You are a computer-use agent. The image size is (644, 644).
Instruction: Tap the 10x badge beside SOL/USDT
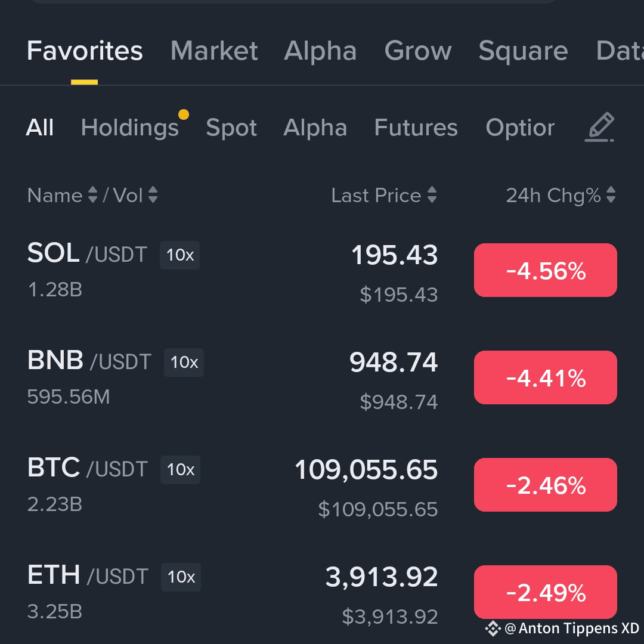pos(179,255)
